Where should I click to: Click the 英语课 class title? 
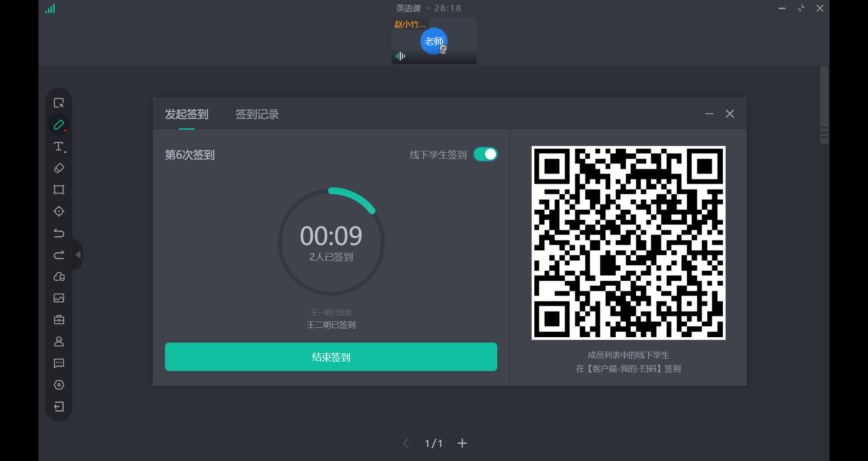408,9
